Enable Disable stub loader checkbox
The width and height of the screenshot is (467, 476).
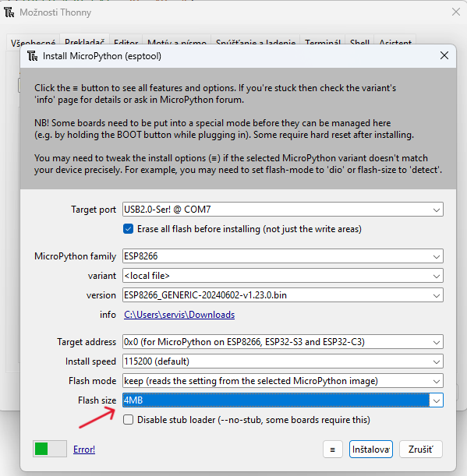[x=128, y=420]
